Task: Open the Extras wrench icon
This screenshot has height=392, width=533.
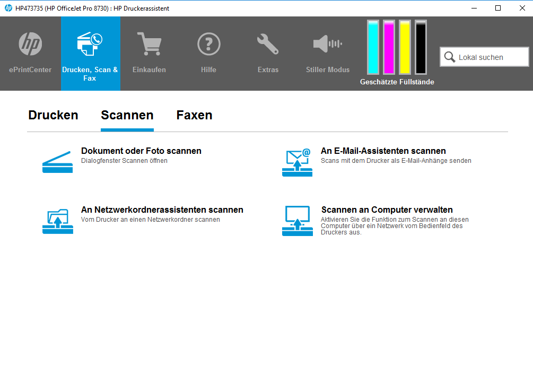Action: (x=268, y=44)
